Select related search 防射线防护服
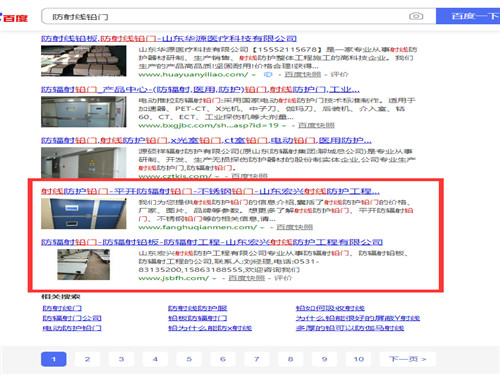500x375 pixels. (198, 308)
